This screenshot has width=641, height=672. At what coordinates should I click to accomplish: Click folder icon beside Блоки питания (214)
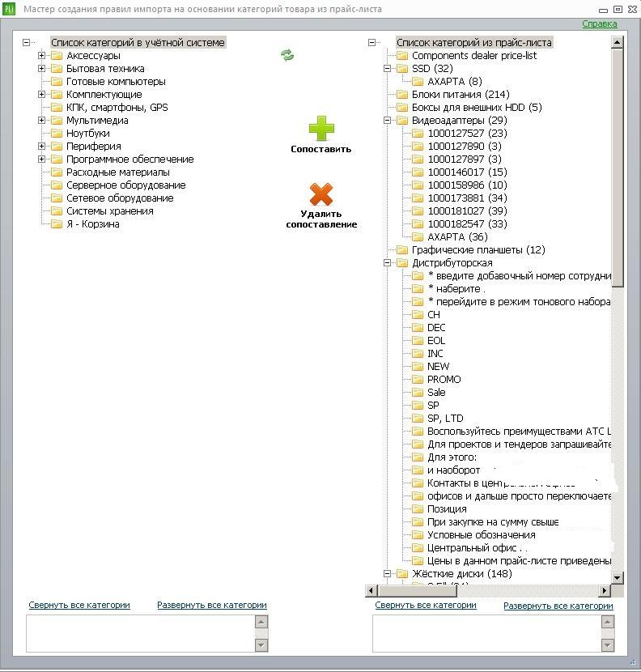point(402,94)
